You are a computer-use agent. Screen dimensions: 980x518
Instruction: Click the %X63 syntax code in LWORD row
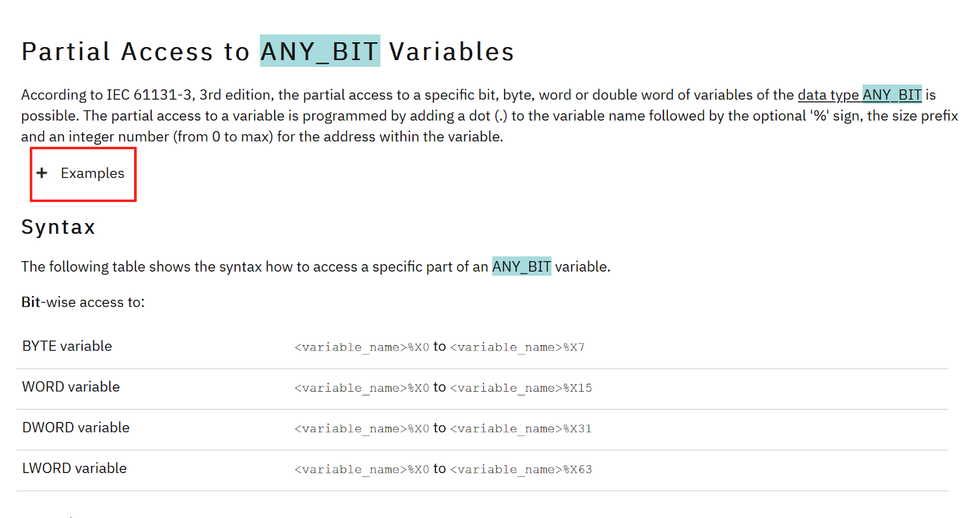click(x=521, y=470)
